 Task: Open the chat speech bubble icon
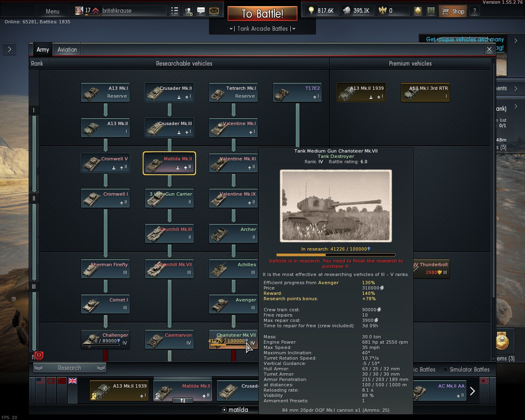pyautogui.click(x=201, y=11)
